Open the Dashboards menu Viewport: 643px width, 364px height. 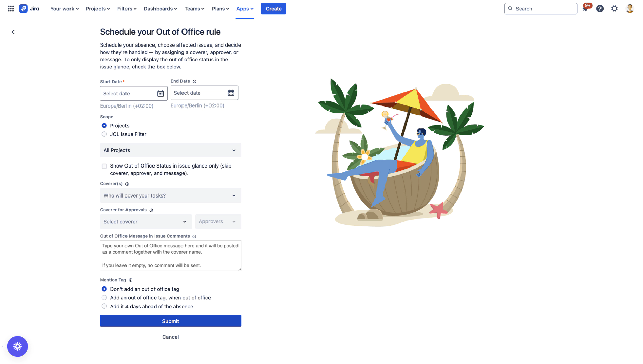click(160, 9)
